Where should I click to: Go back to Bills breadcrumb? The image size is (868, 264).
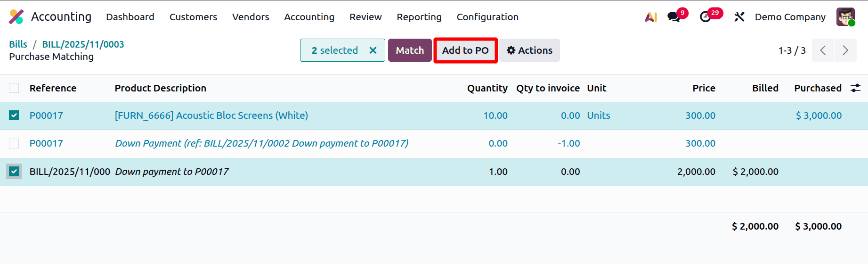pos(18,44)
